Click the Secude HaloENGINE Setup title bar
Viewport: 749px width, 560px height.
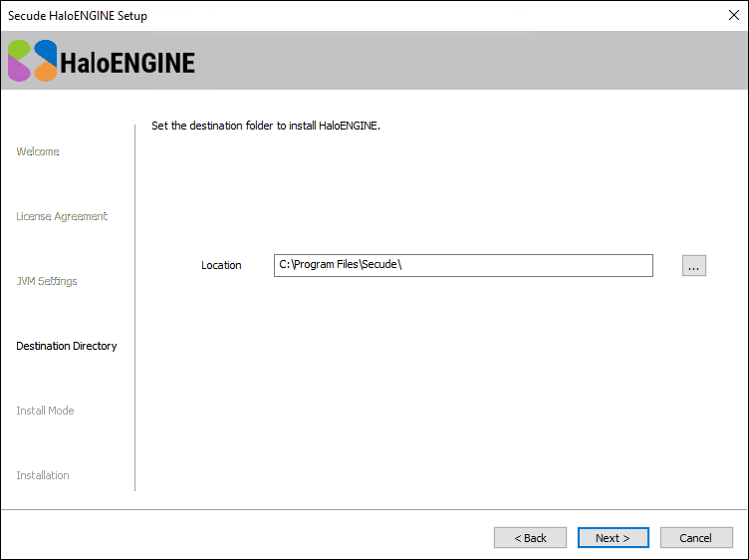coord(299,16)
